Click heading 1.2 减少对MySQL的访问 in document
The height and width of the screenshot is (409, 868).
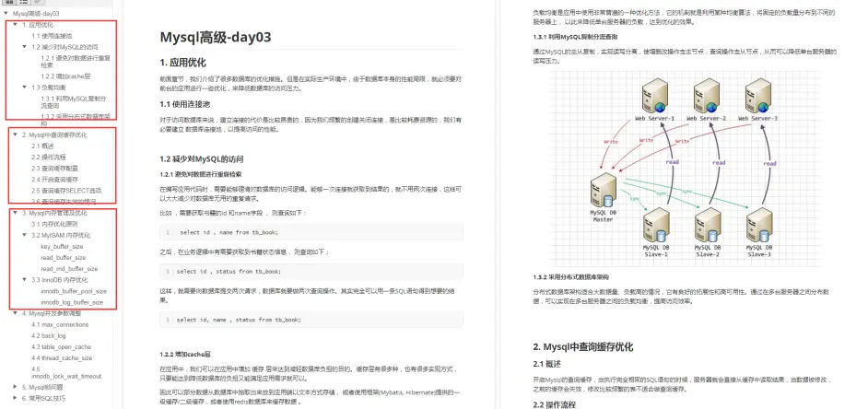tap(202, 158)
